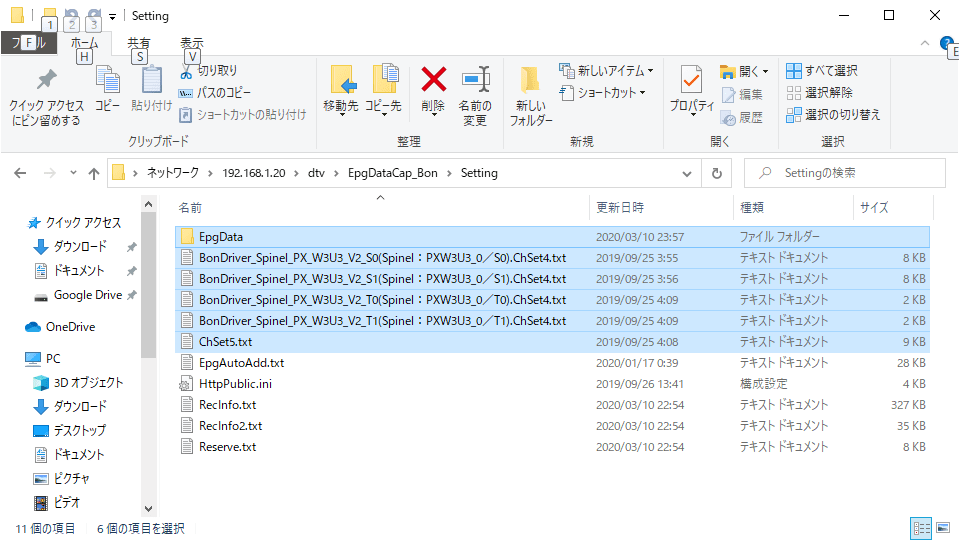The image size is (959, 541).
Task: Click Invert Selection (選択の切り替え)
Action: (833, 115)
